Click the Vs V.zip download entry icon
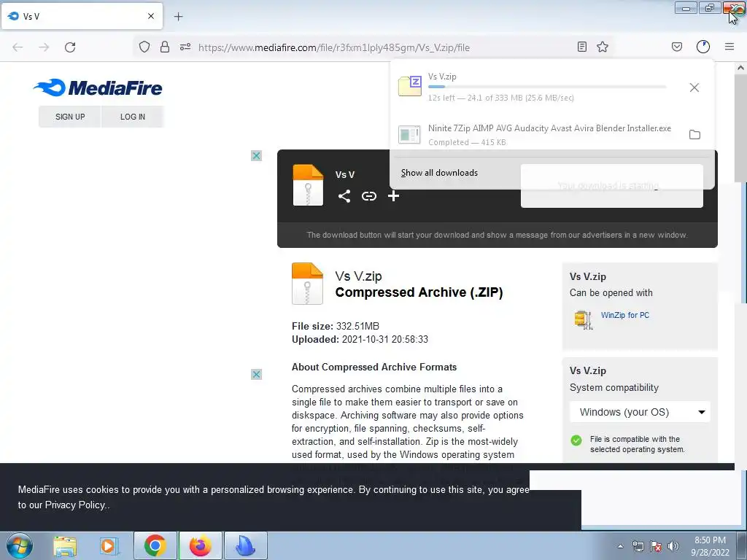Image resolution: width=747 pixels, height=560 pixels. coord(410,86)
